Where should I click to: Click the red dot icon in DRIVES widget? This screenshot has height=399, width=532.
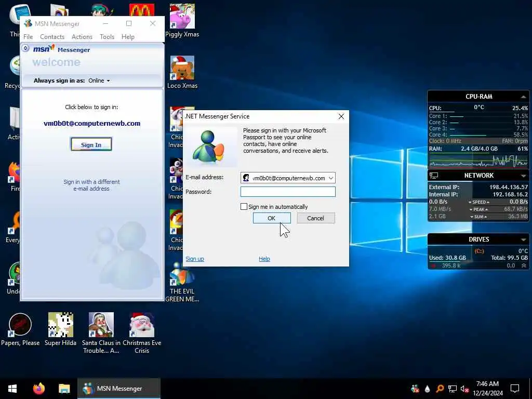coord(433,265)
